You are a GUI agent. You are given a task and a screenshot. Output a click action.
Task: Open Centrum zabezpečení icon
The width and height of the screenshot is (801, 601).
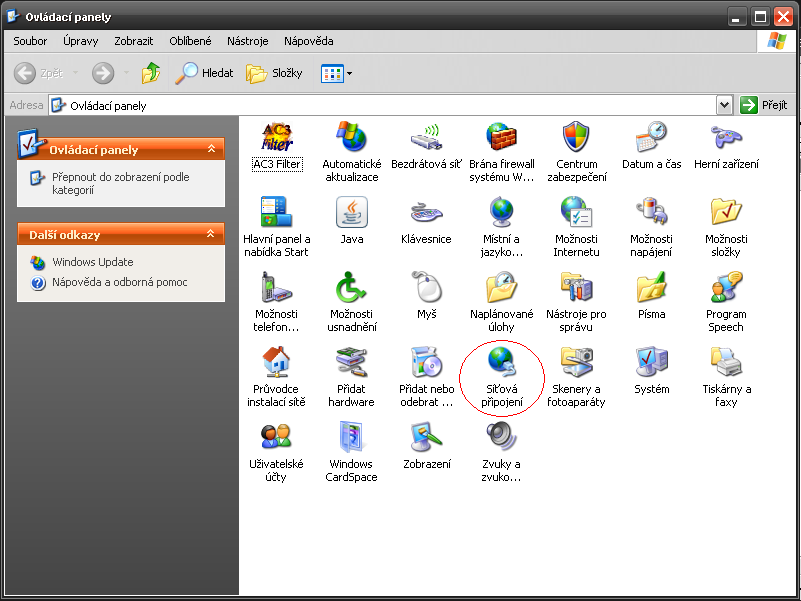click(x=576, y=137)
